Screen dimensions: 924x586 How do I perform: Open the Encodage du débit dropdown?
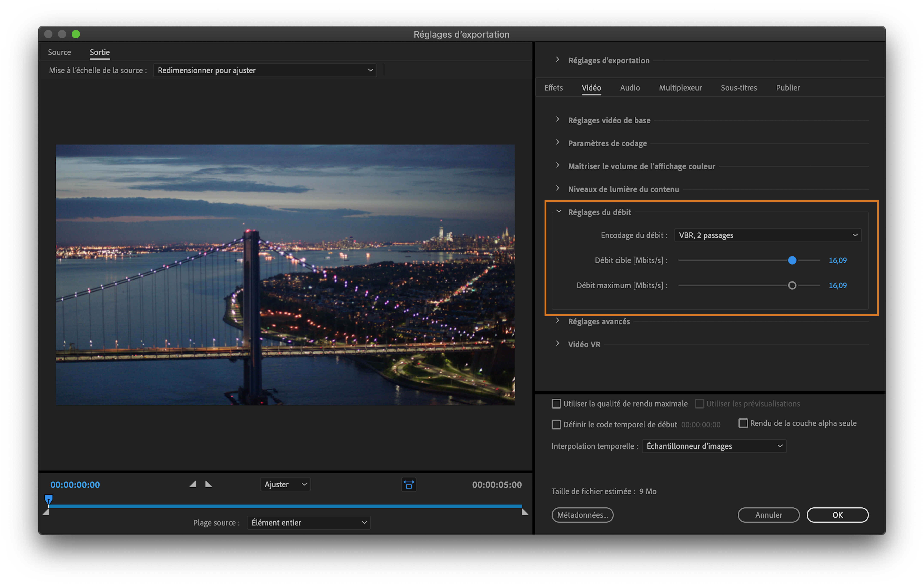pos(767,235)
